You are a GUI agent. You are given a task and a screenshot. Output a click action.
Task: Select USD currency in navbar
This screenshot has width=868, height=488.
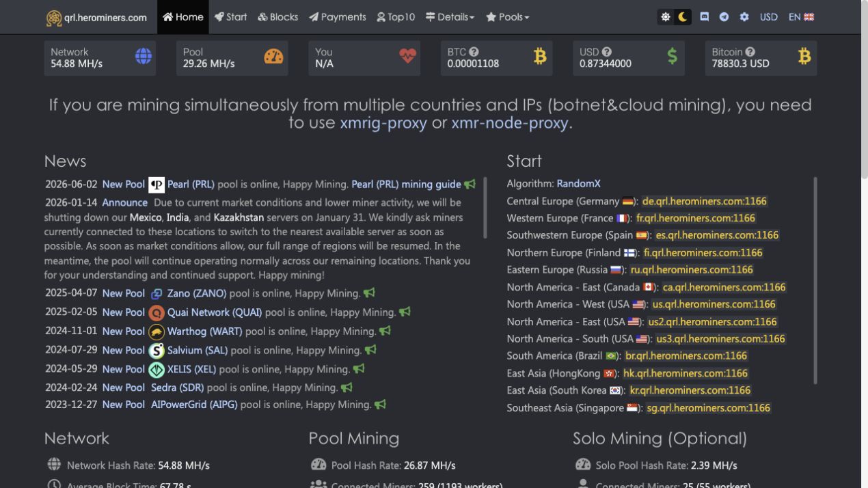click(768, 17)
